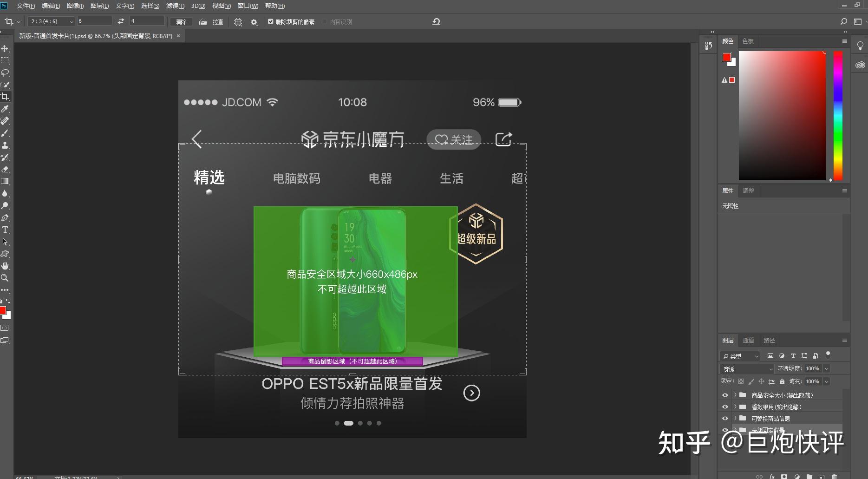Open the Edit Toolbar three-dots icon

(5, 289)
